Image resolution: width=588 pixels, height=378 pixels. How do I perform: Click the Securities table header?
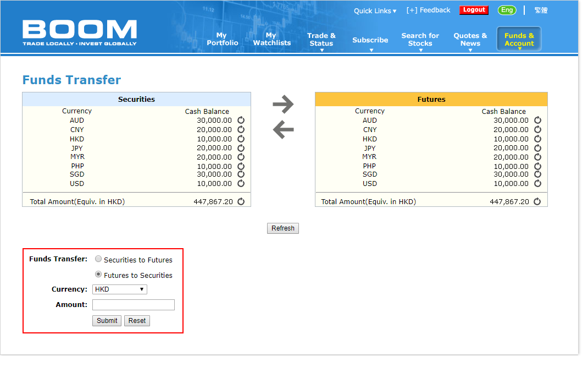[x=136, y=99]
